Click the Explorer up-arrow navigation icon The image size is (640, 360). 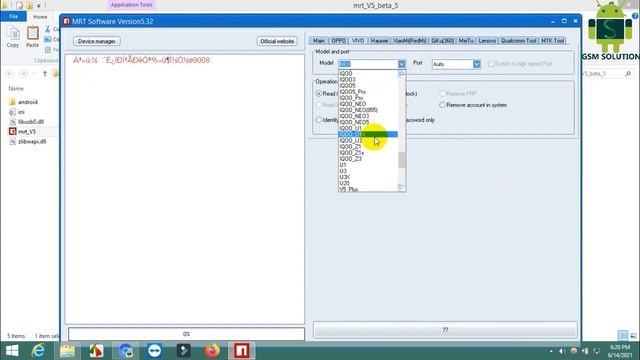click(45, 73)
